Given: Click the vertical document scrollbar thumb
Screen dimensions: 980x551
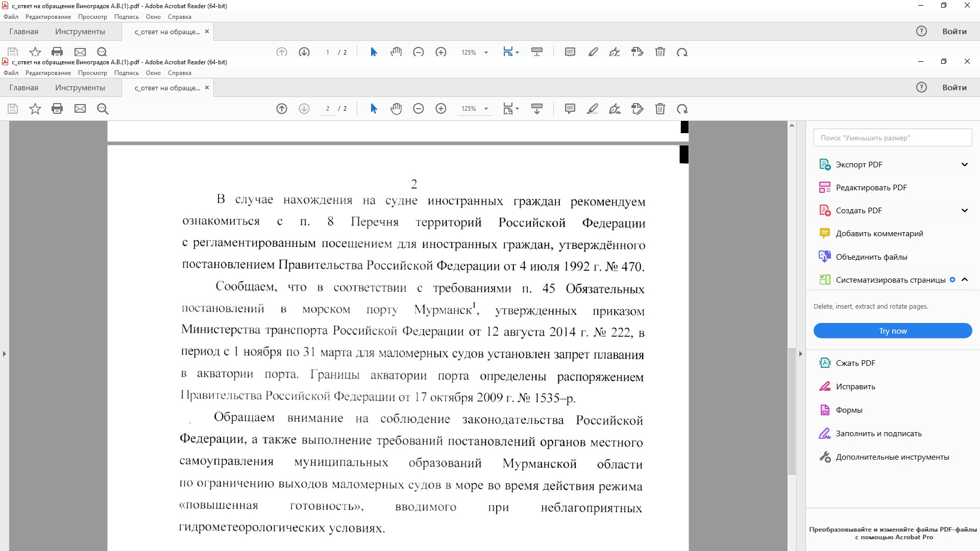Looking at the screenshot, I should coord(792,411).
